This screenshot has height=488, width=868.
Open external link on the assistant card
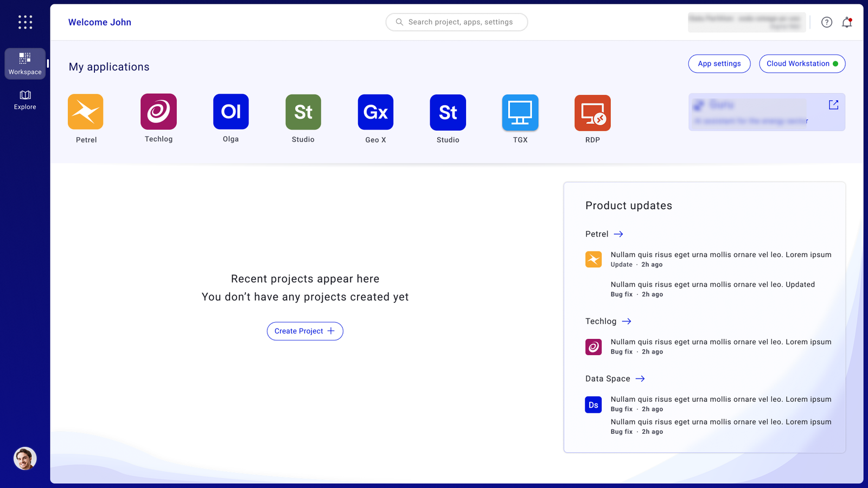[x=833, y=105]
